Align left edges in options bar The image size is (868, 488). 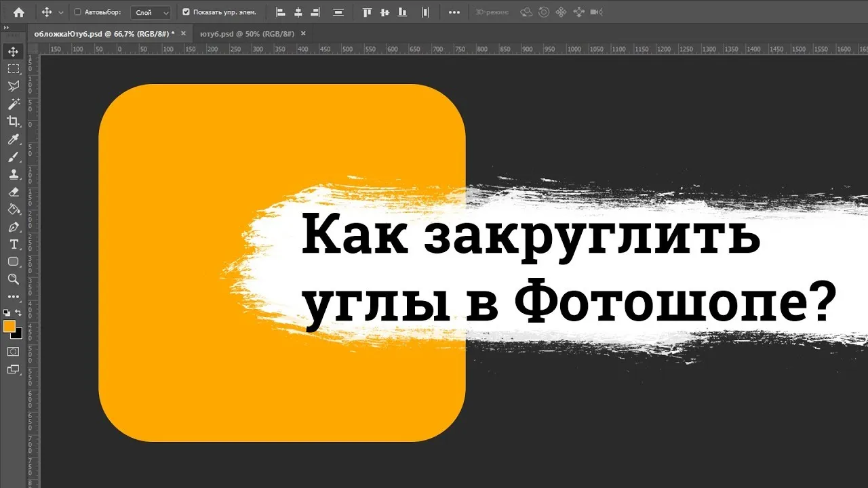coord(281,12)
